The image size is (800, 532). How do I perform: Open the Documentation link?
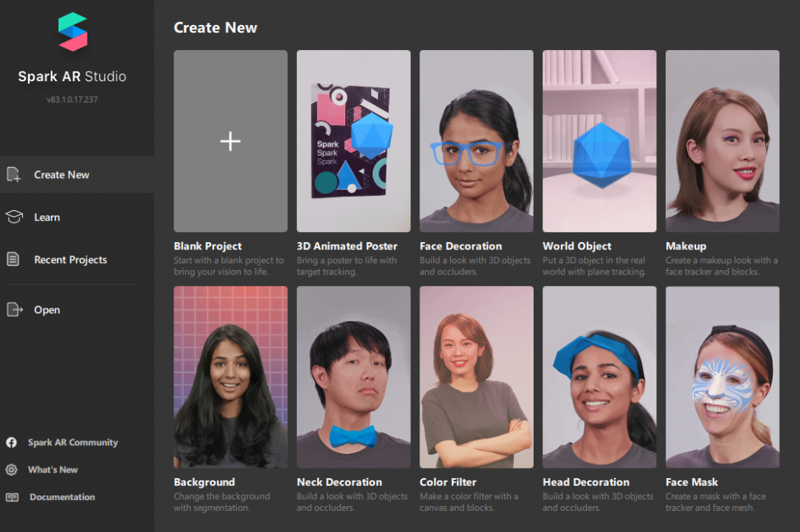pyautogui.click(x=62, y=497)
